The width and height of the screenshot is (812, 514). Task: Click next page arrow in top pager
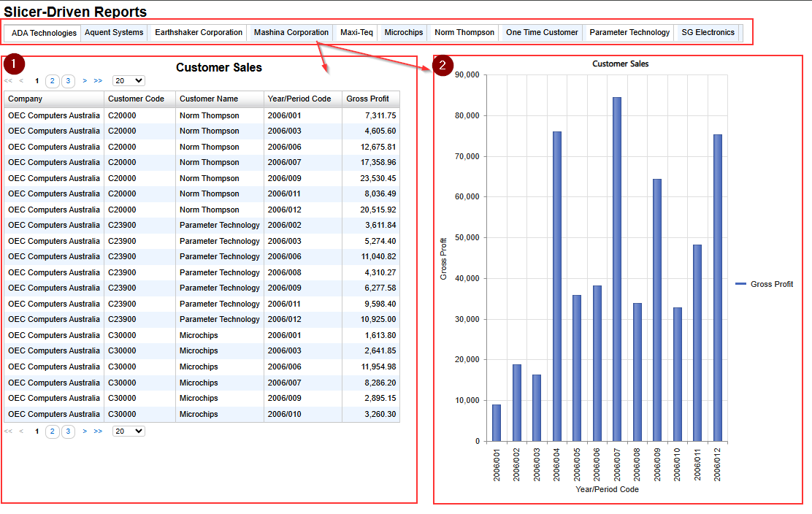point(85,81)
